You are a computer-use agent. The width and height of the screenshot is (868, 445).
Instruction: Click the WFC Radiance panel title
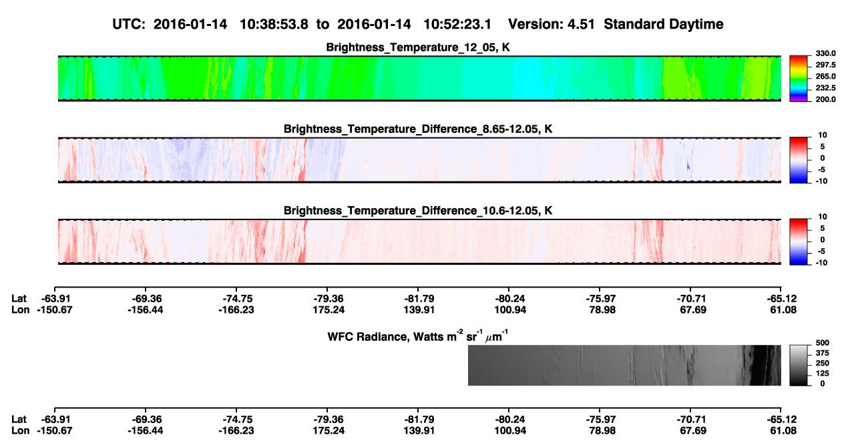(x=419, y=336)
